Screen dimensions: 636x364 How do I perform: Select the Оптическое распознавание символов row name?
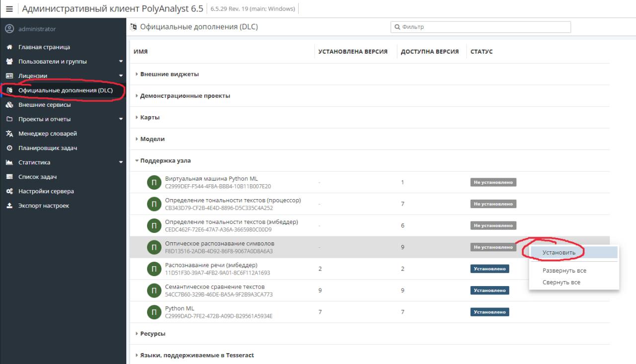pos(220,243)
